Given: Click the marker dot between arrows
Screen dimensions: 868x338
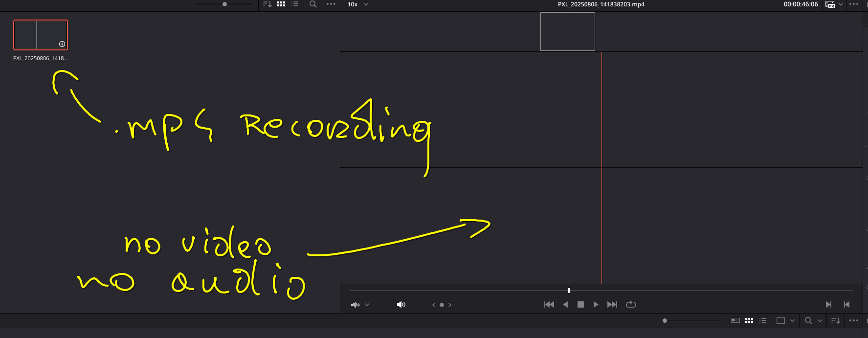Looking at the screenshot, I should click(442, 305).
